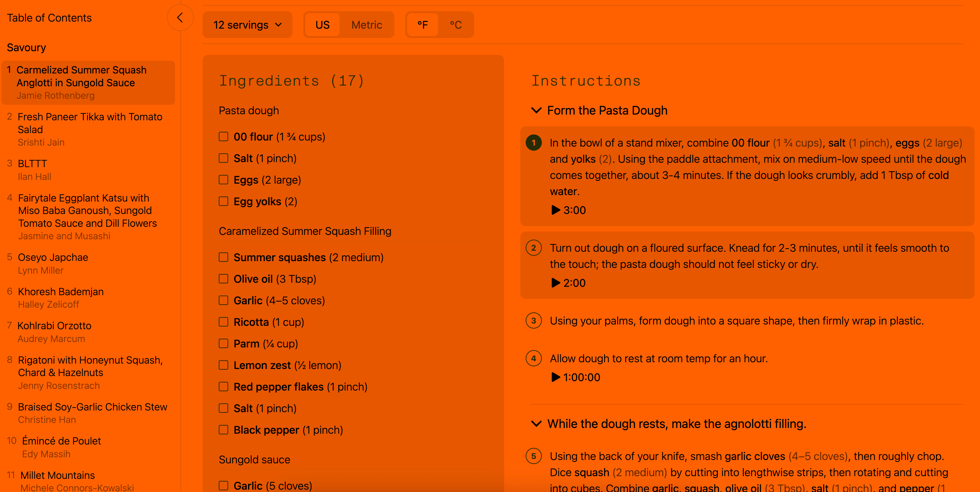Open the Kohlrabi Orzotto recipe
The height and width of the screenshot is (492, 980).
coord(55,326)
